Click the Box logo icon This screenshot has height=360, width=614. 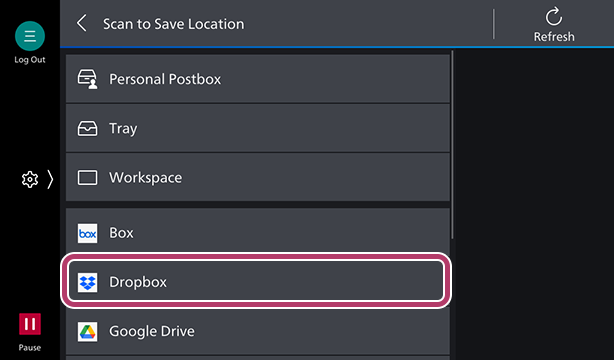[87, 233]
